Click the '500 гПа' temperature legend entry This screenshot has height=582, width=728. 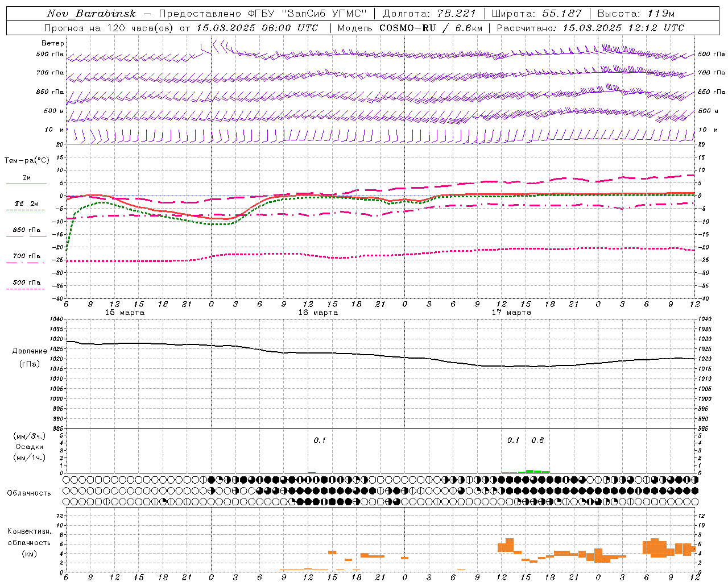[x=27, y=282]
